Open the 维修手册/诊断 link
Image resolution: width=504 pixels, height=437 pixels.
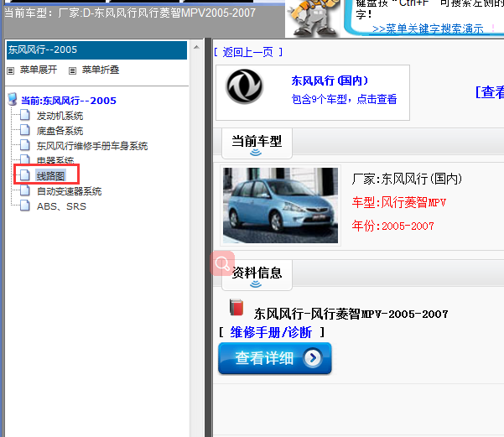[271, 332]
